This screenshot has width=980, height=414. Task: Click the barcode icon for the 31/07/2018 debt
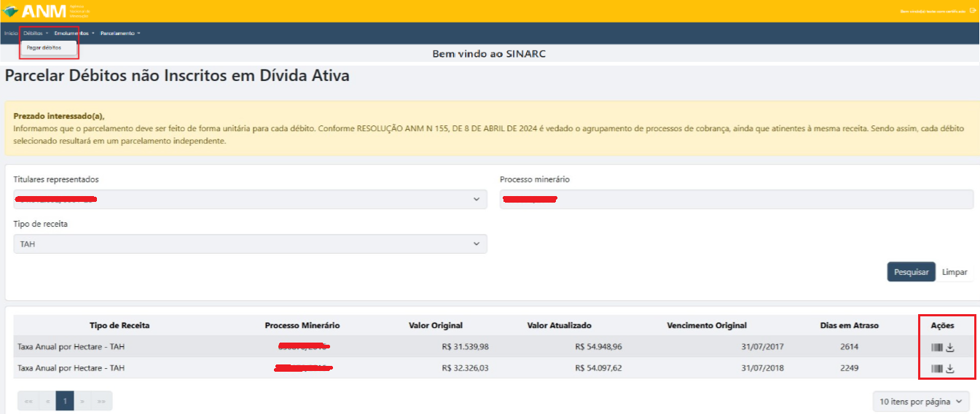click(x=936, y=368)
